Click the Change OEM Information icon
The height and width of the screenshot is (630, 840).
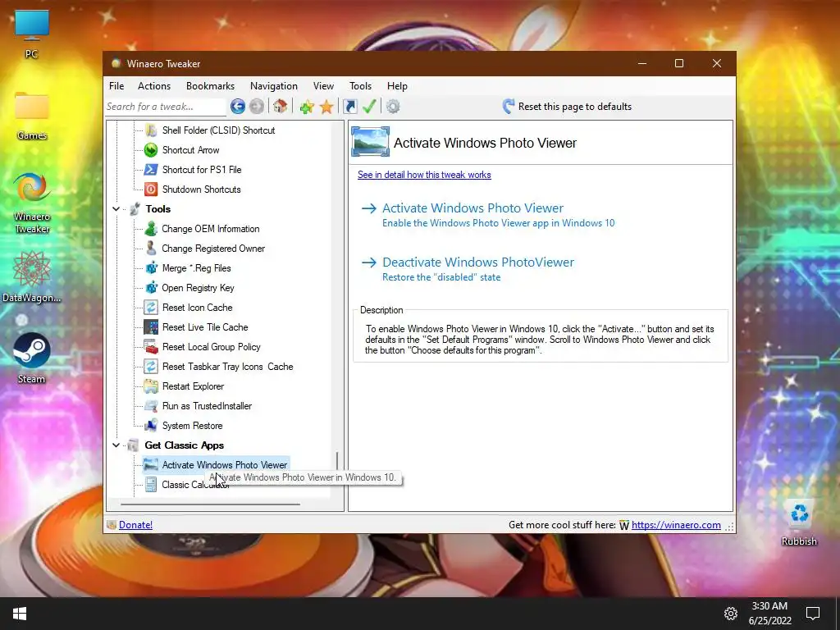coord(151,229)
